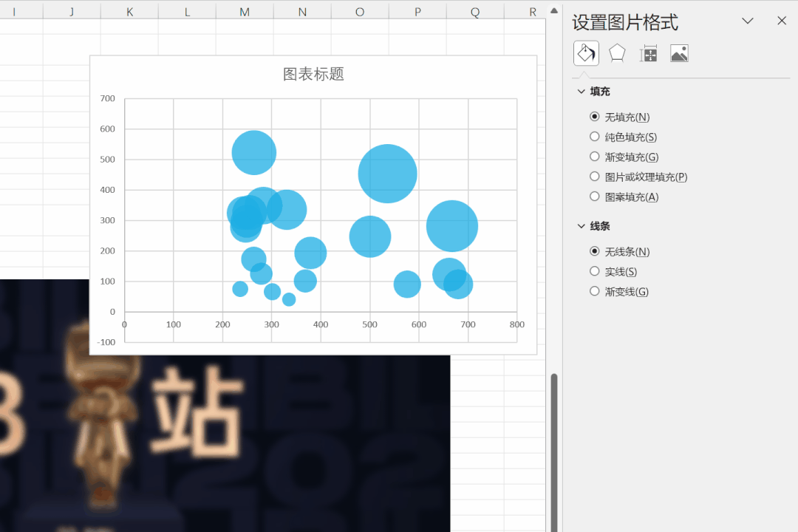The width and height of the screenshot is (798, 532).
Task: Click the vertical scrollbar thumb
Action: pyautogui.click(x=554, y=453)
